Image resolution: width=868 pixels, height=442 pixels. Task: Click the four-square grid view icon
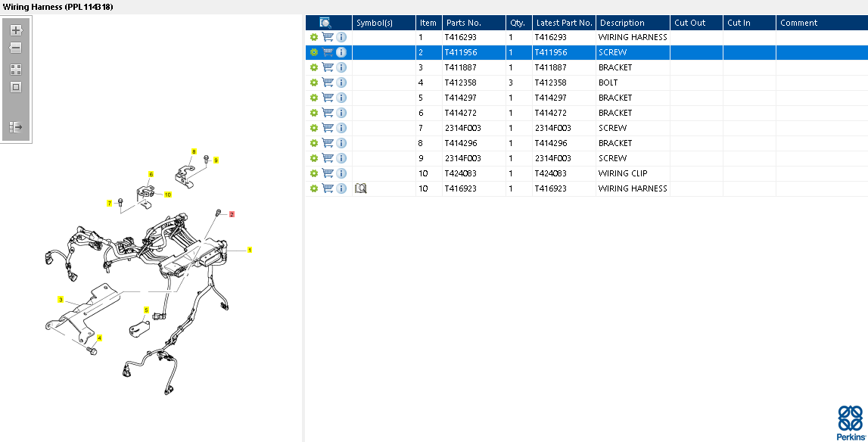coord(16,69)
